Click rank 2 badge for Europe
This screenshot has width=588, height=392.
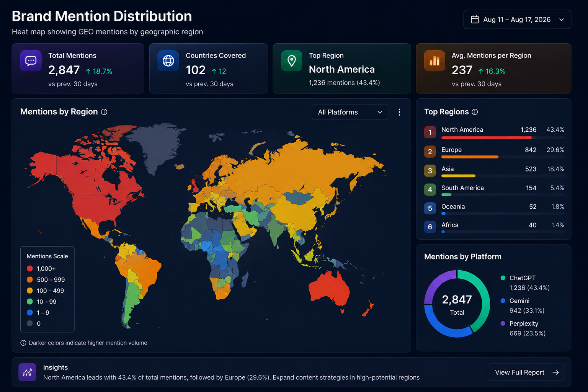(430, 152)
